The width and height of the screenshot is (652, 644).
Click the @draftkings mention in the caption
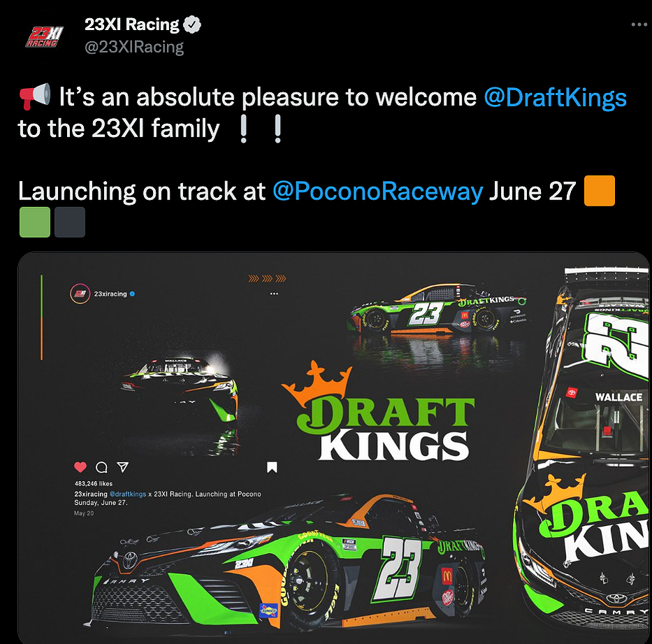pyautogui.click(x=128, y=494)
